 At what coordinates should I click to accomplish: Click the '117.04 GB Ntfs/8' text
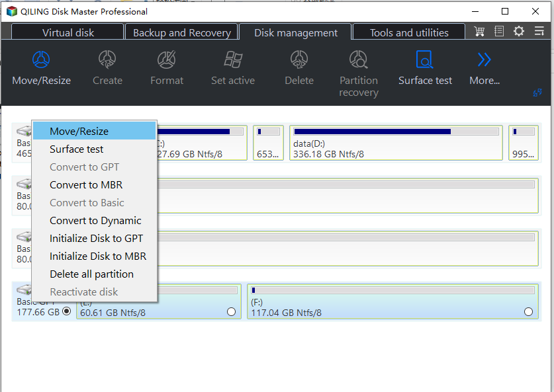click(x=286, y=313)
